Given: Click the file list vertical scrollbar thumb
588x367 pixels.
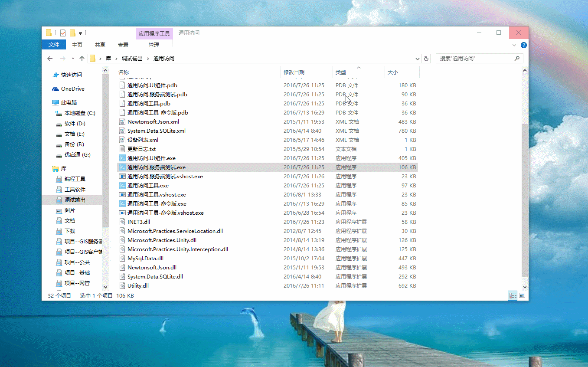Looking at the screenshot, I should [525, 200].
